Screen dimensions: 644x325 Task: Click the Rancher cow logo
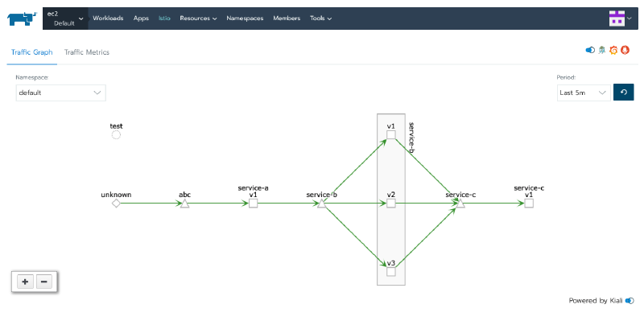click(x=23, y=19)
